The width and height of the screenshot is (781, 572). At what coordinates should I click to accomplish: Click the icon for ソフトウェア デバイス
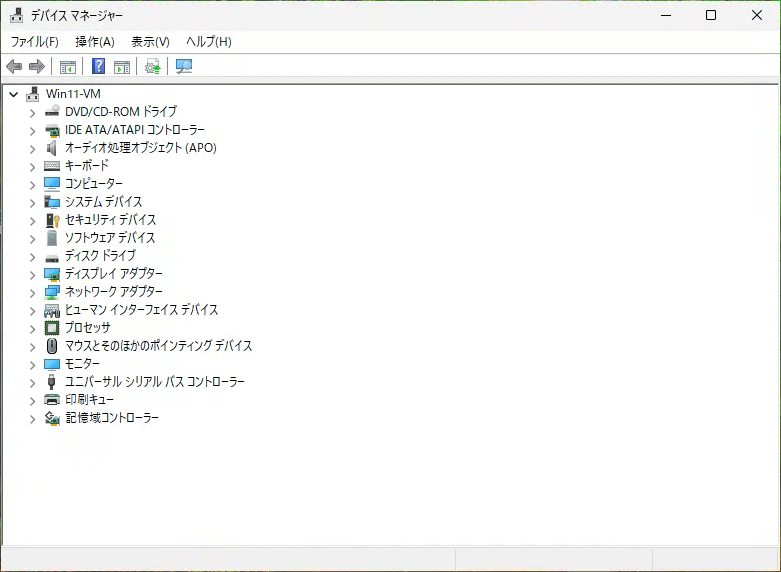click(52, 238)
